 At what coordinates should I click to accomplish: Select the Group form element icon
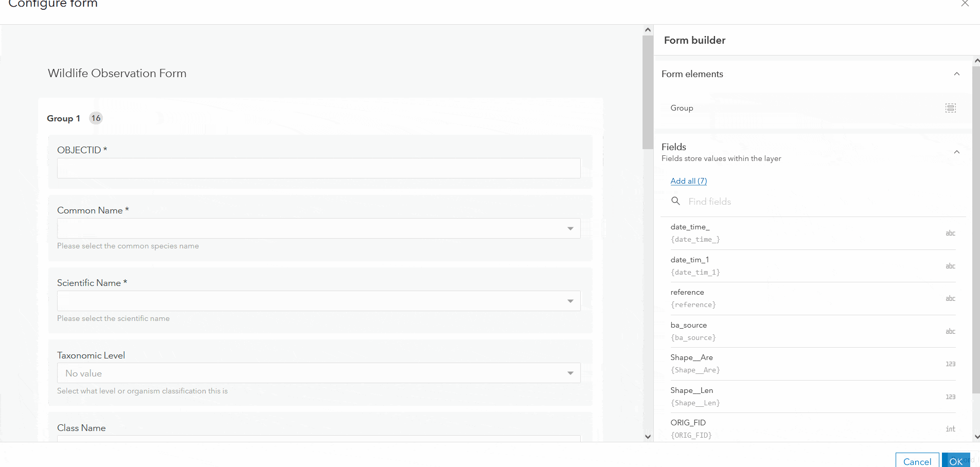(951, 108)
